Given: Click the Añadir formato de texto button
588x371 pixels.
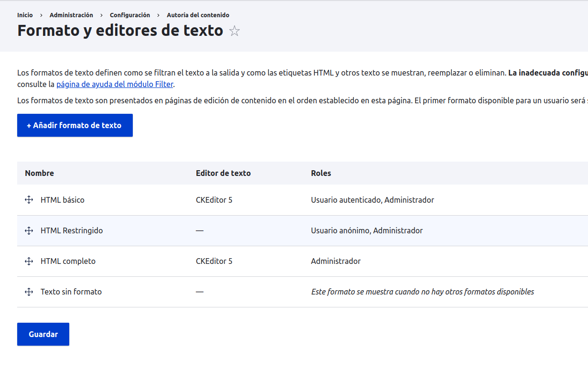Looking at the screenshot, I should pos(75,125).
